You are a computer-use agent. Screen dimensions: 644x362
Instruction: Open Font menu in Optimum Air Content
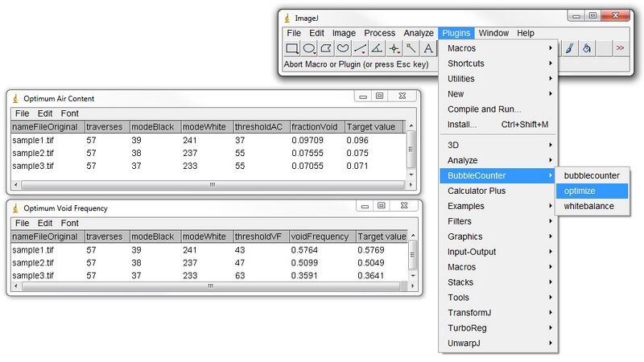point(69,113)
